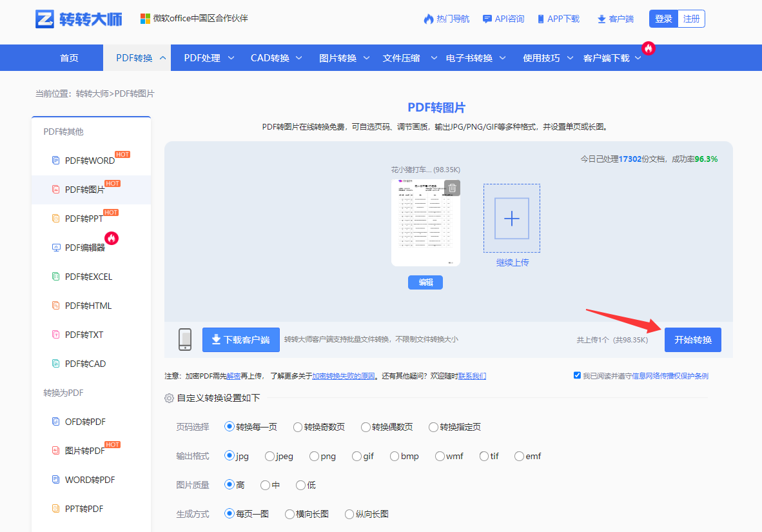Click the PDF转TXT icon in sidebar

56,335
